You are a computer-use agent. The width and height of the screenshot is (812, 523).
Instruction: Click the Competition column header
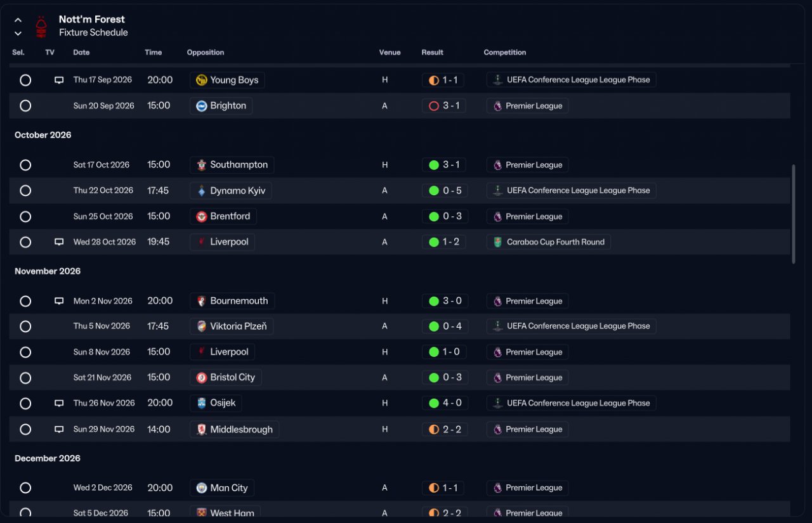505,53
